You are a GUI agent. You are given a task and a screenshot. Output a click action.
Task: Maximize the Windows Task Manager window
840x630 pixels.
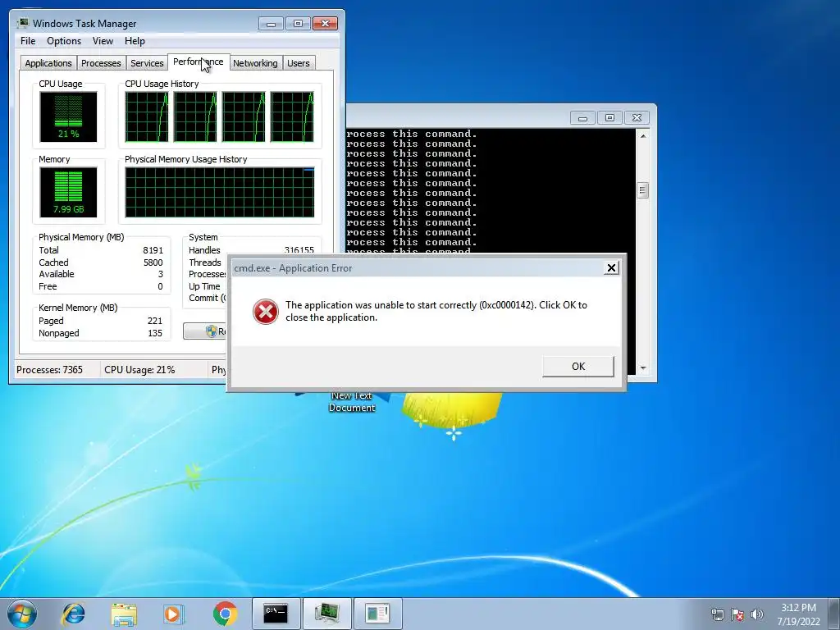[x=298, y=24]
